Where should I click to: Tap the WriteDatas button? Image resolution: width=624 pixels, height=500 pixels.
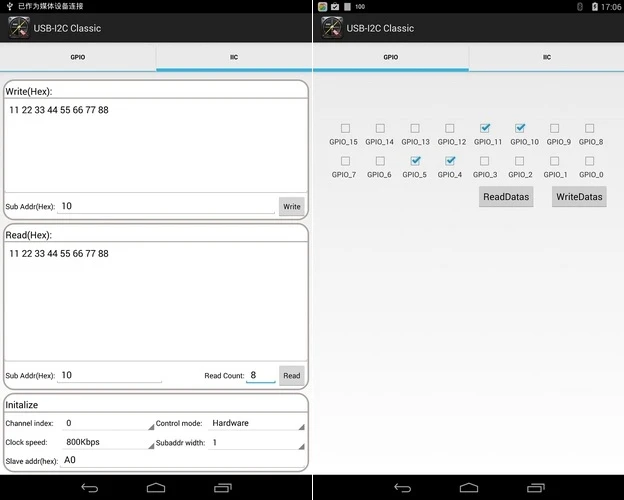579,197
